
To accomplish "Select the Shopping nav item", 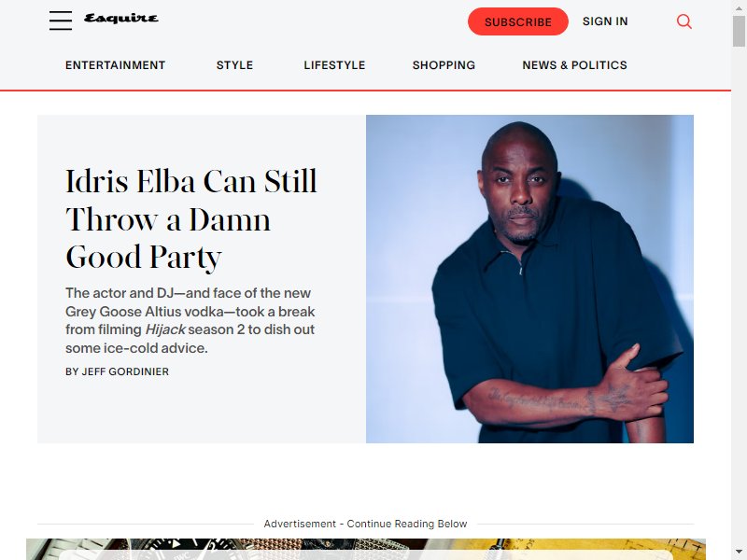I will coord(444,65).
